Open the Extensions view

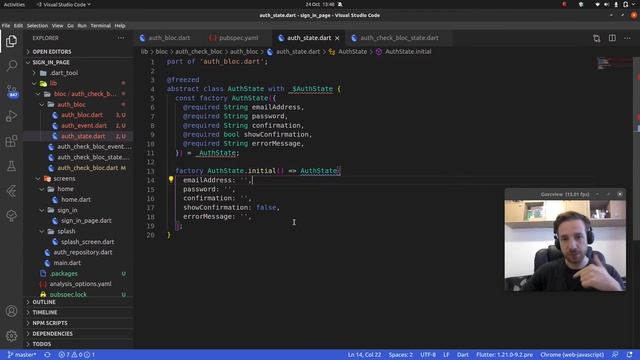[x=11, y=141]
